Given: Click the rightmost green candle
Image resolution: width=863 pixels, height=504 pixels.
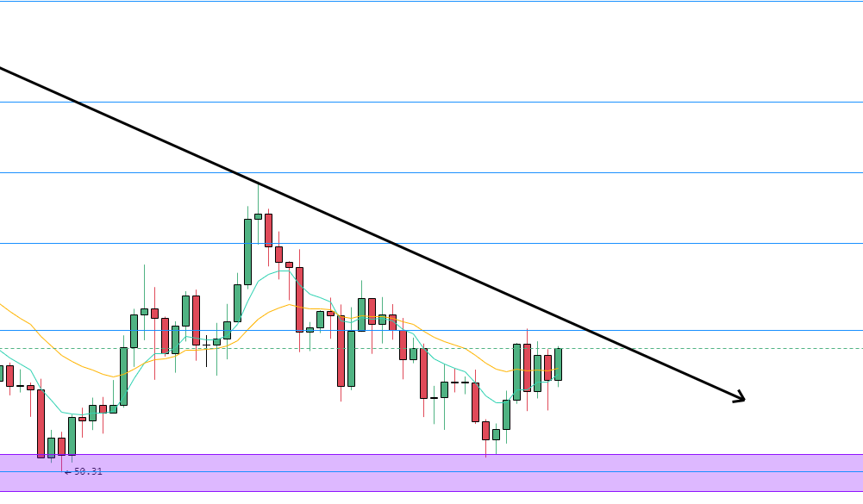Looking at the screenshot, I should [558, 364].
